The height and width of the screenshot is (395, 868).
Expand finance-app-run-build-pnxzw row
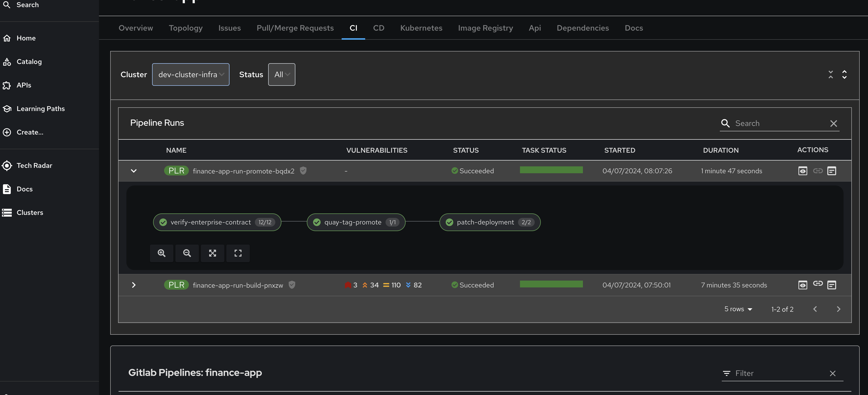[134, 285]
